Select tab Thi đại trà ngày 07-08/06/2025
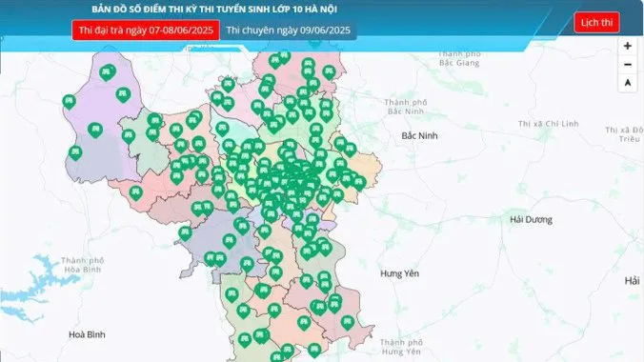 pos(146,30)
